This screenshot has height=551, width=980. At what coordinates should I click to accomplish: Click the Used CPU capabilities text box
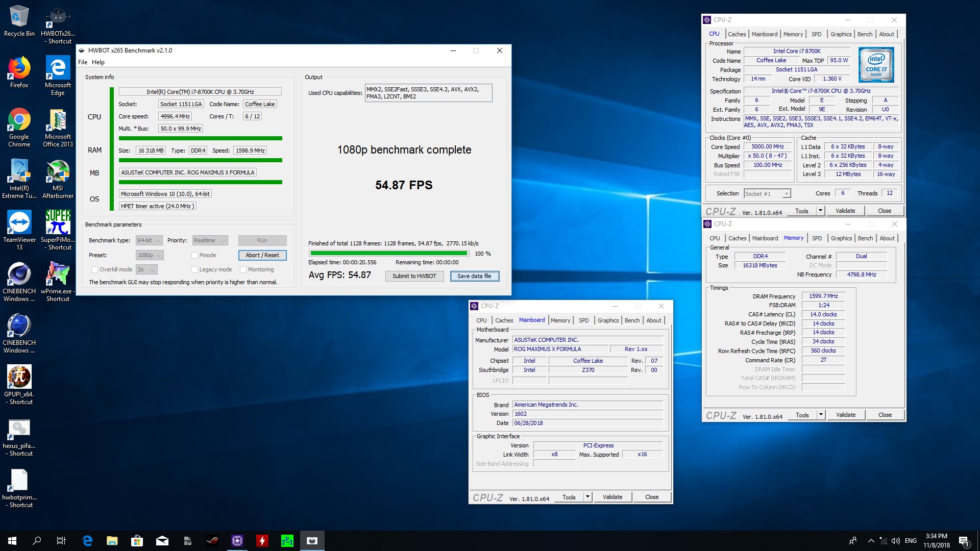click(428, 93)
